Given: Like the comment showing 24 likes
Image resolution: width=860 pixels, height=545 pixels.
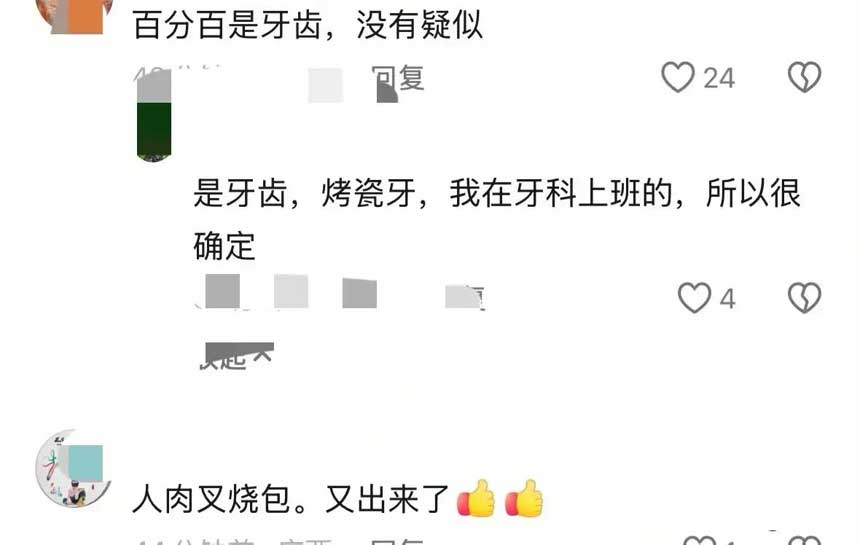Looking at the screenshot, I should [678, 77].
